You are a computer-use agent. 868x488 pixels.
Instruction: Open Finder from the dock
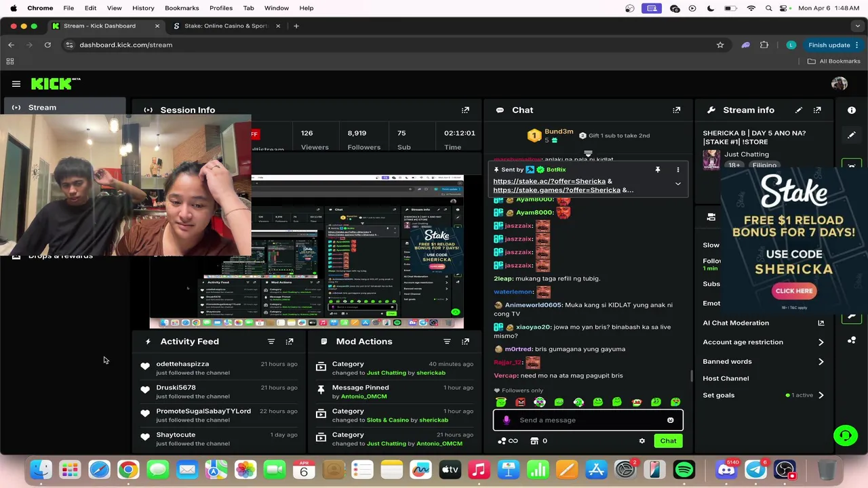(x=41, y=469)
